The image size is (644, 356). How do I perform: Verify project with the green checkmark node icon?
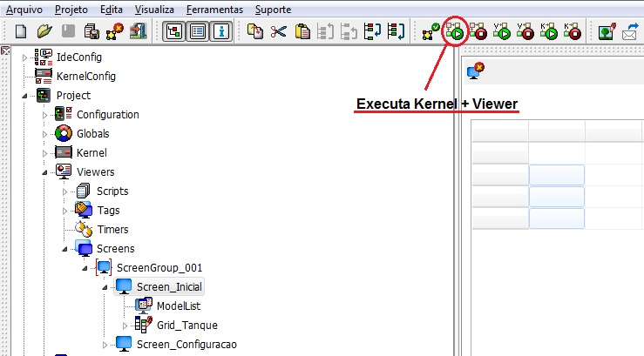click(430, 31)
